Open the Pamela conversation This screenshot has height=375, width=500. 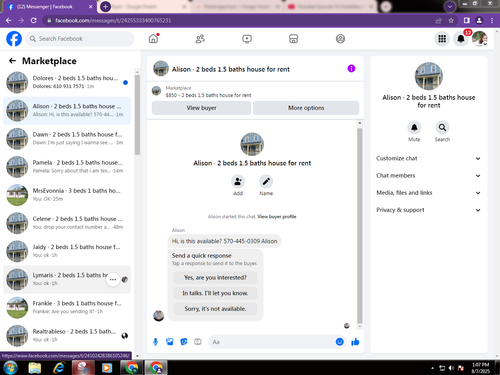(x=67, y=166)
